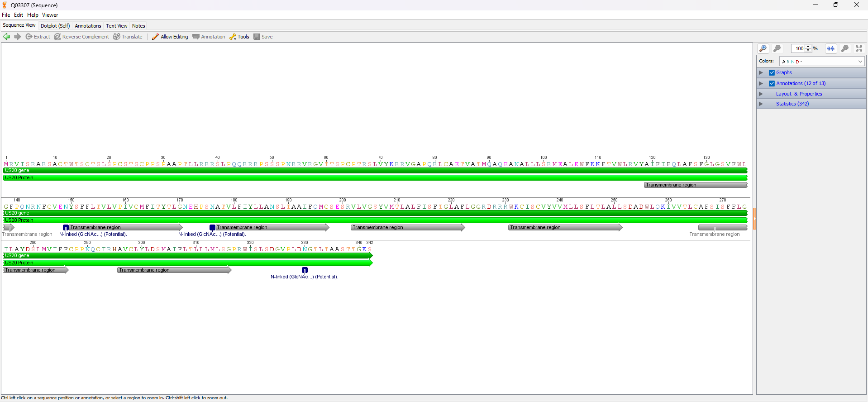The height and width of the screenshot is (402, 868).
Task: Select the US20 Protein annotation bar
Action: click(375, 177)
